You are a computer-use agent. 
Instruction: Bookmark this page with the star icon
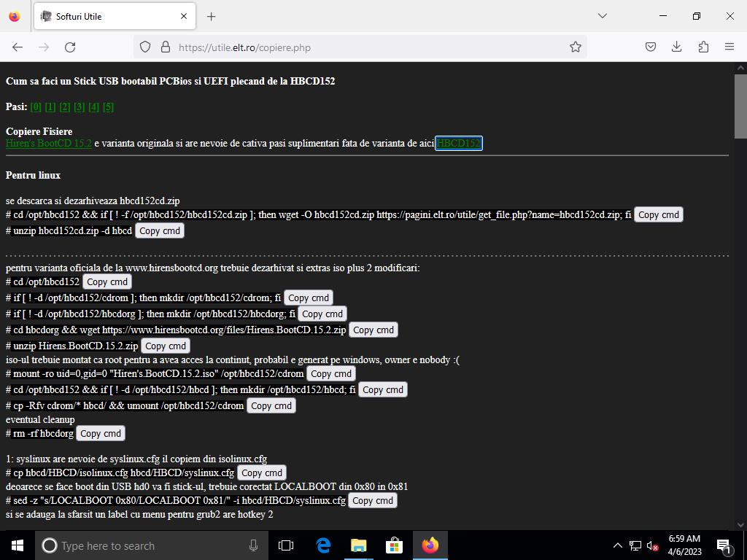click(x=575, y=47)
